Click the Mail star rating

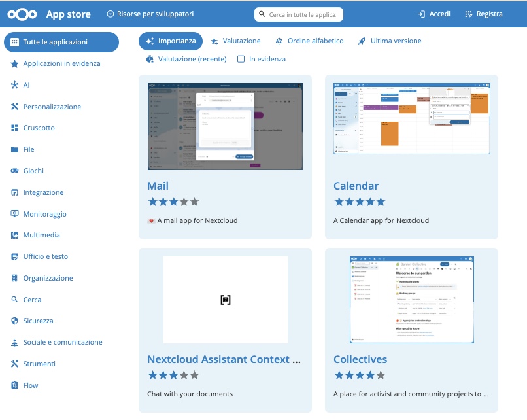pyautogui.click(x=173, y=201)
